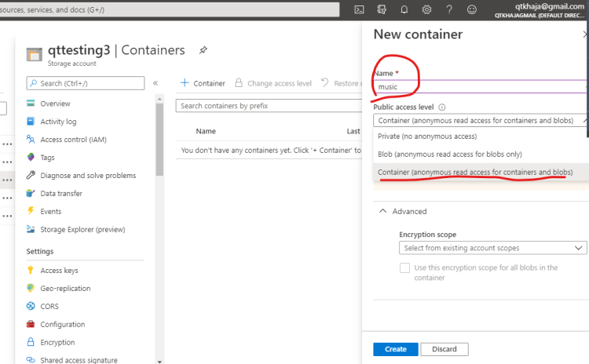Show Public access level info tooltip
The height and width of the screenshot is (364, 589).
coord(442,107)
